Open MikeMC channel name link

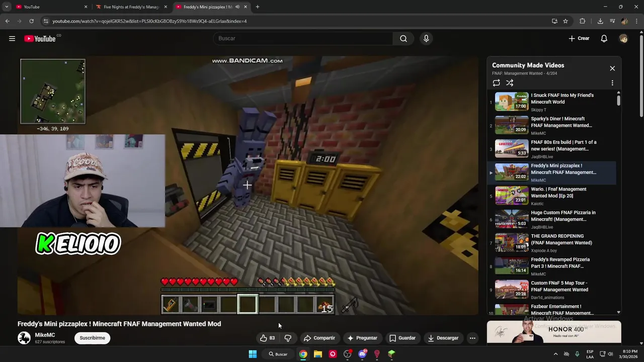[x=45, y=335]
